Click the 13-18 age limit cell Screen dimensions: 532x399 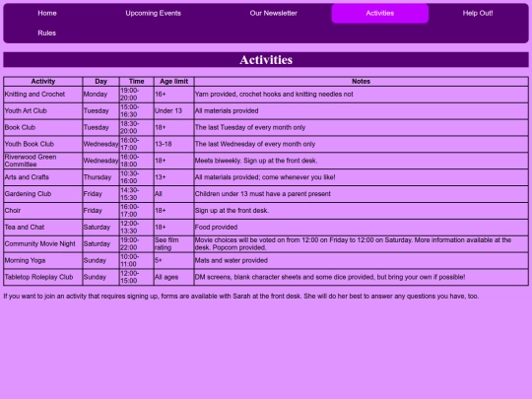click(174, 144)
